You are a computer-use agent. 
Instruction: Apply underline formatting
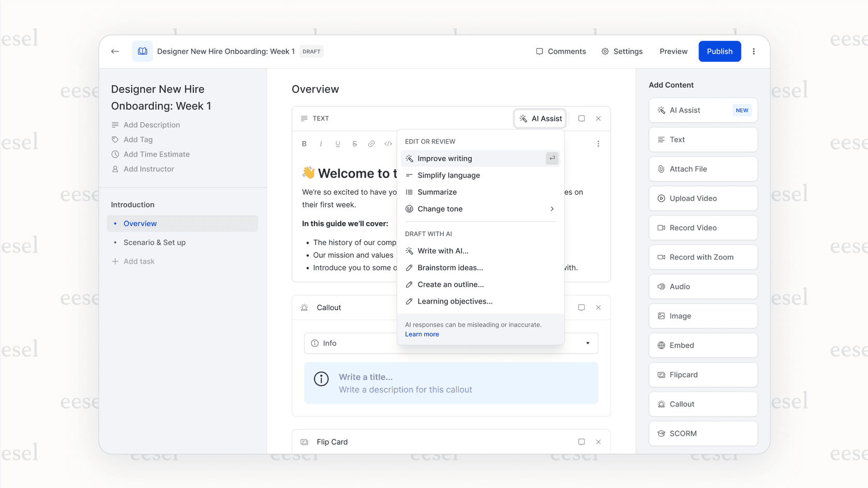(338, 144)
